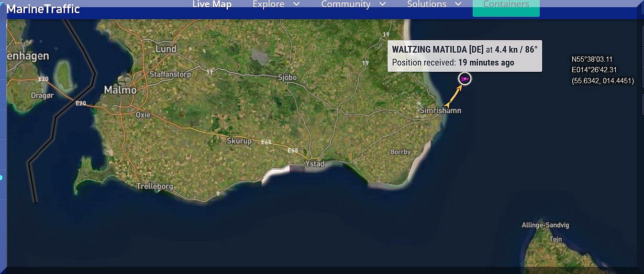The width and height of the screenshot is (644, 274).
Task: Click the E20 road badge near Dragør
Action: pos(44,78)
